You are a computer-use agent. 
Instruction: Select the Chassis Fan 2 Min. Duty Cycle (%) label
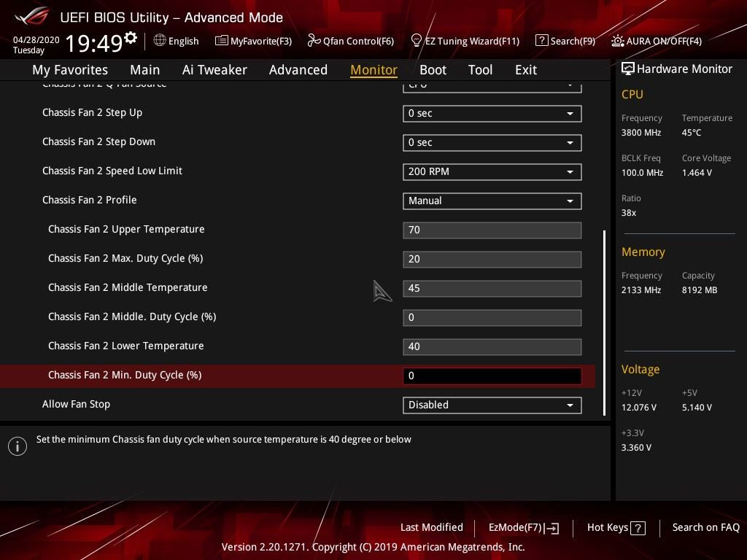(125, 376)
